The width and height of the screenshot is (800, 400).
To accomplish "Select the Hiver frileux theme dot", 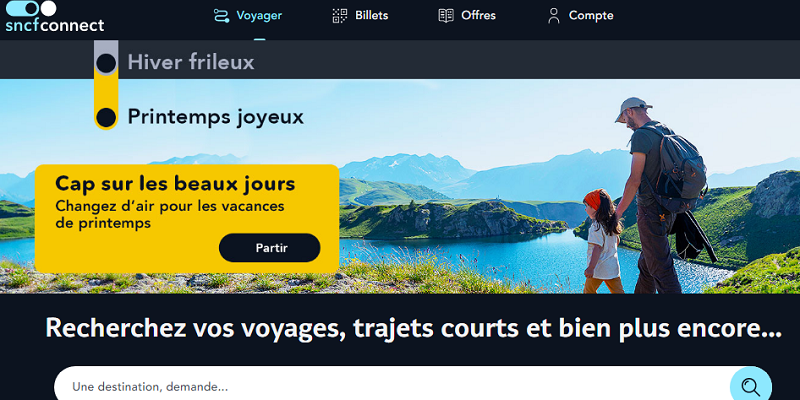I will 106,63.
